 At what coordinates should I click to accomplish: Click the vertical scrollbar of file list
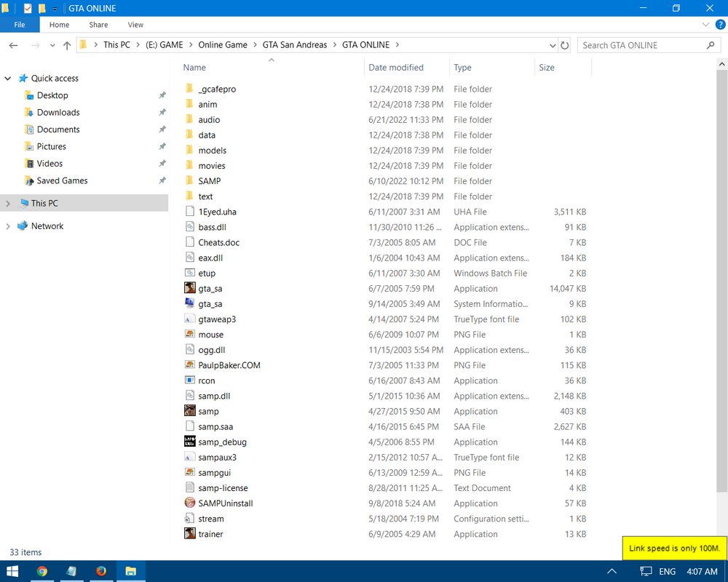click(x=721, y=281)
